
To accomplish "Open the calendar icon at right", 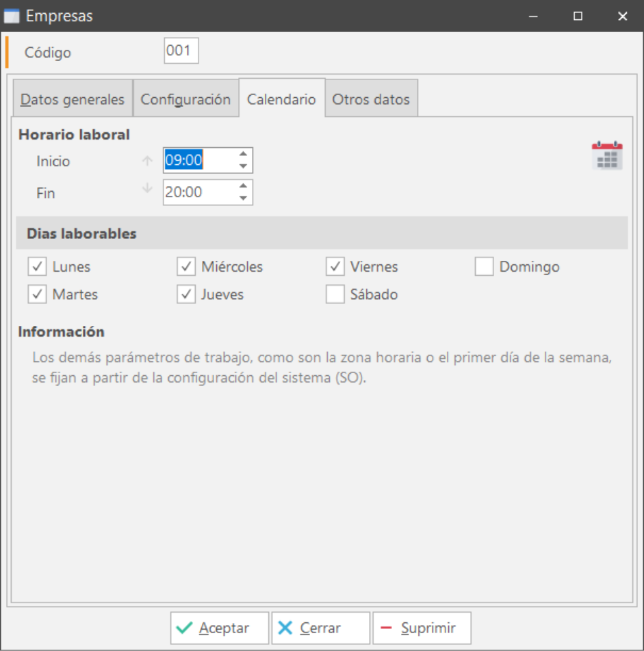I will click(x=606, y=155).
